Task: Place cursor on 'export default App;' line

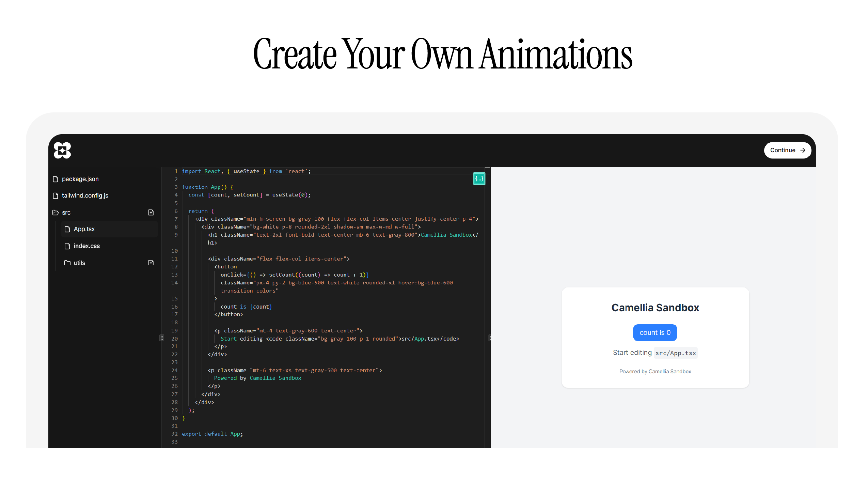Action: tap(212, 434)
